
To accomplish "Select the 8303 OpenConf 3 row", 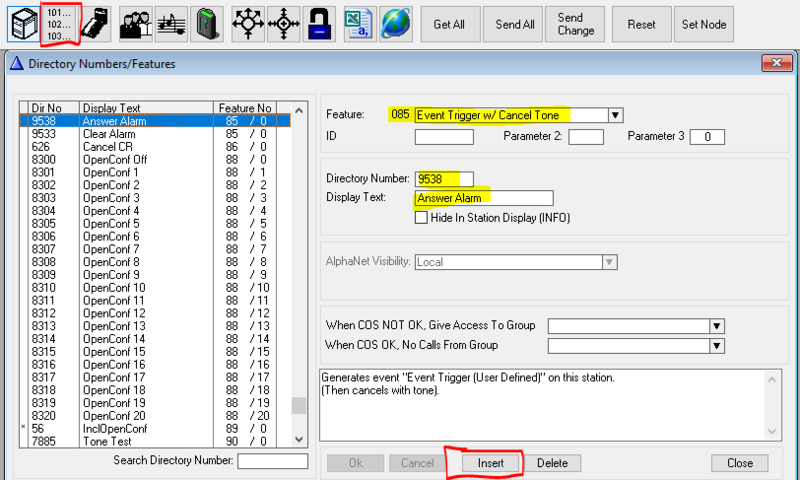I will [x=156, y=198].
